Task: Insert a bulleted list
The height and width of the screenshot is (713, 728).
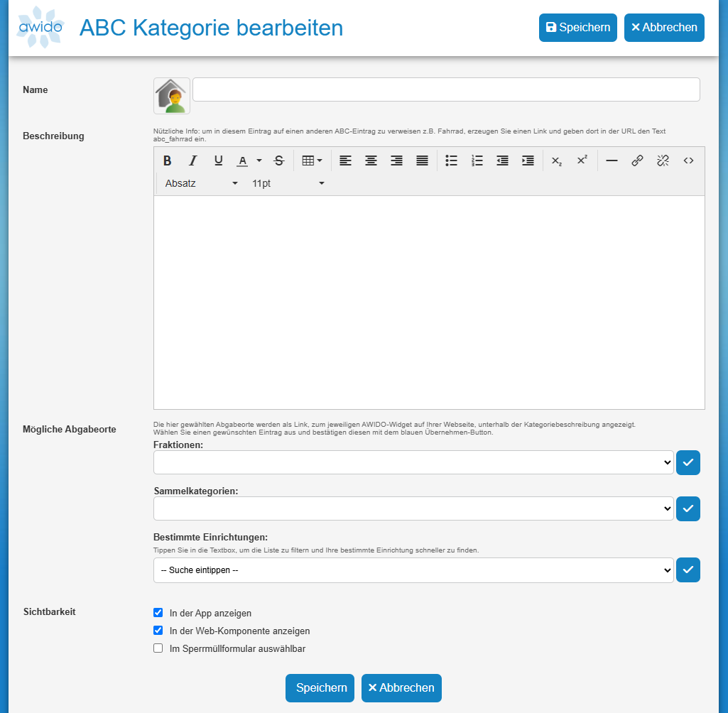Action: [x=451, y=160]
